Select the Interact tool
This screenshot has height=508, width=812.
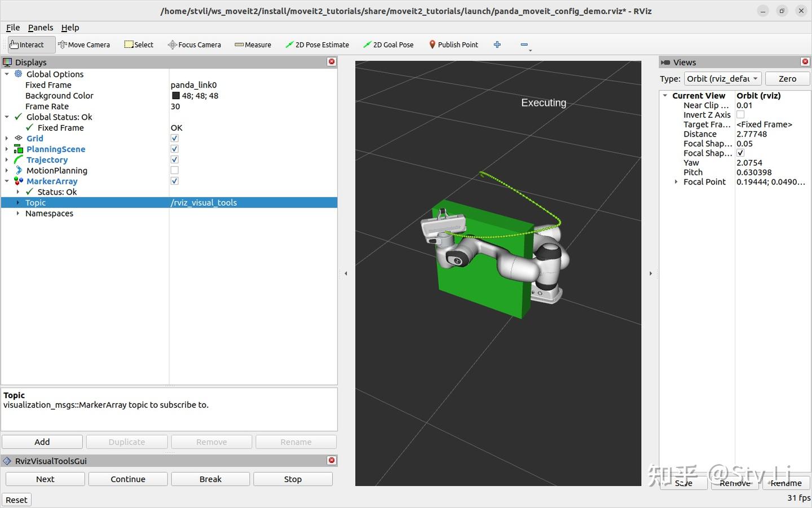pyautogui.click(x=27, y=44)
